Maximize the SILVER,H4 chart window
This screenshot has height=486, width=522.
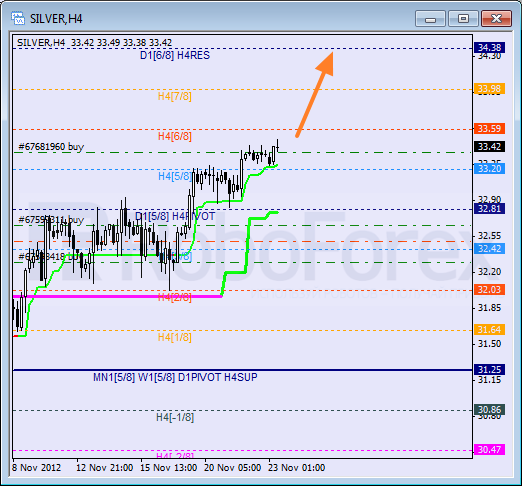tap(463, 19)
